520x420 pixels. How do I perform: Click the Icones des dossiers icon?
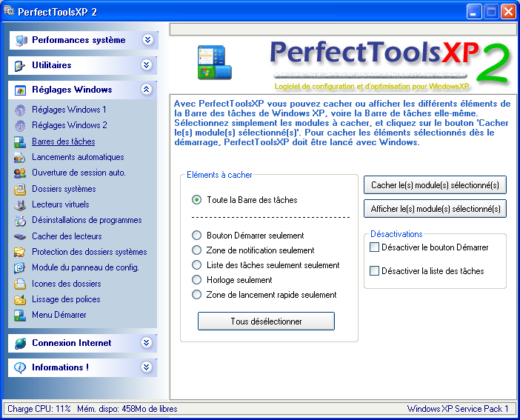(20, 284)
